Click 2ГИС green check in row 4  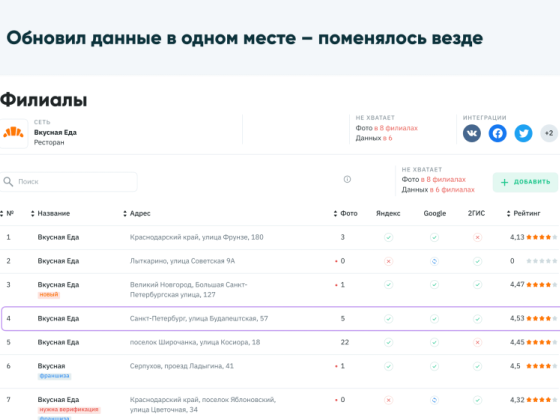point(478,319)
